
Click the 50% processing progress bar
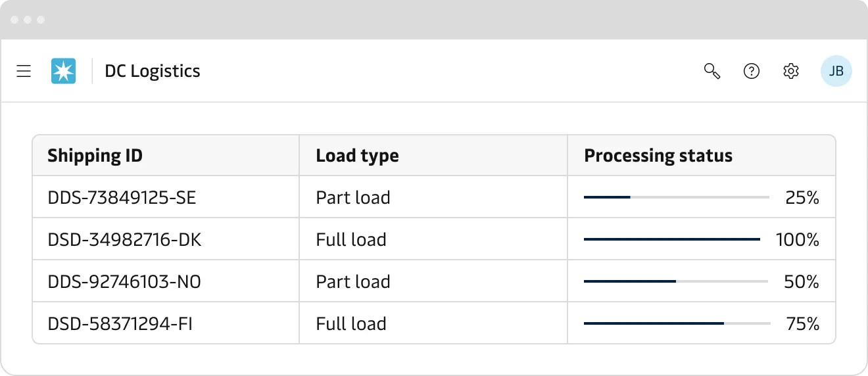point(675,281)
